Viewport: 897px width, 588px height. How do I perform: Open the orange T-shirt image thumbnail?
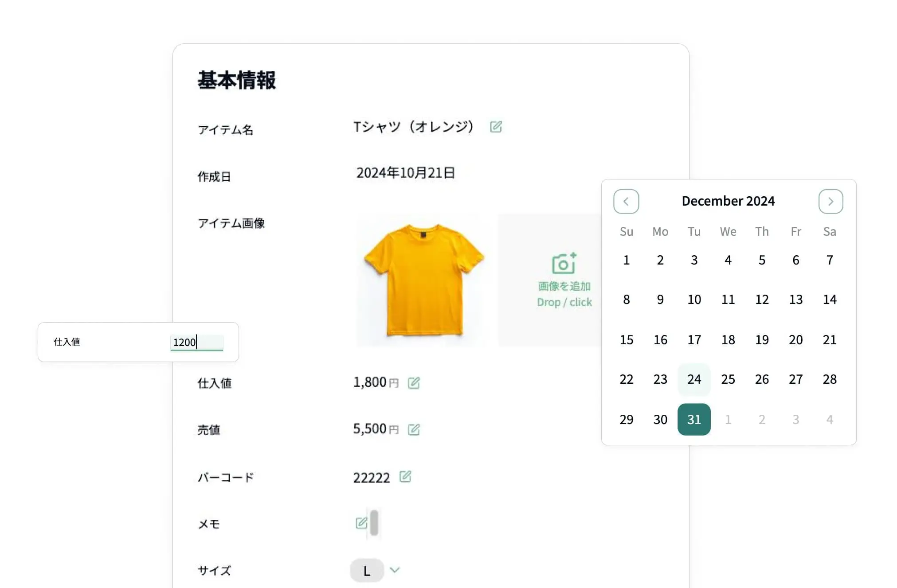[x=424, y=280]
